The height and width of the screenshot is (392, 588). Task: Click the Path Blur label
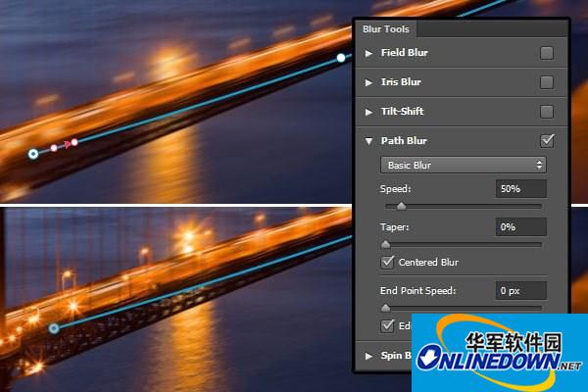click(x=404, y=141)
